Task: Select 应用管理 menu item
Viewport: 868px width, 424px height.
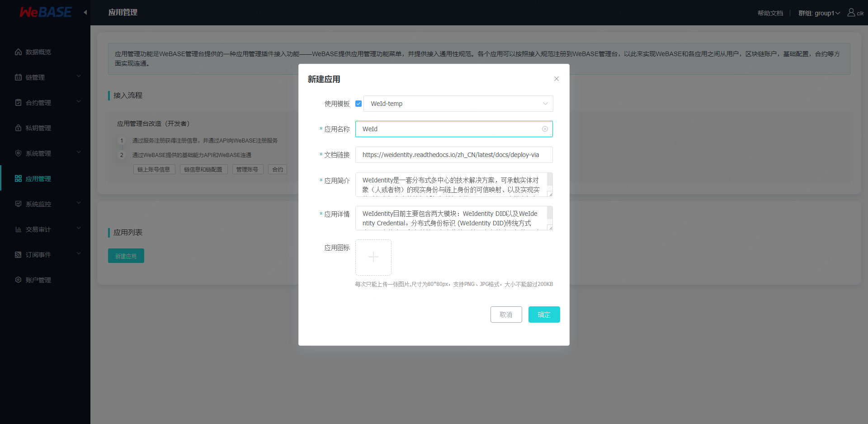Action: tap(45, 179)
